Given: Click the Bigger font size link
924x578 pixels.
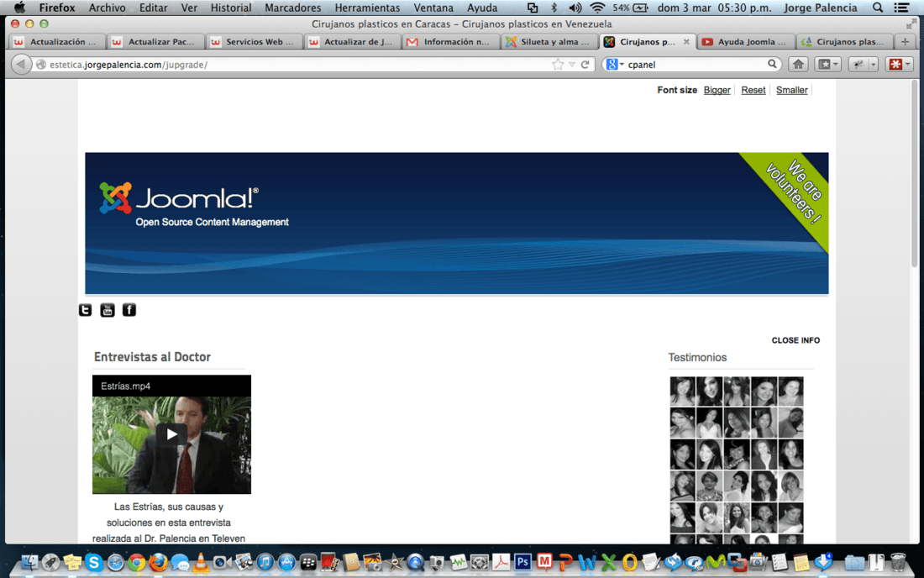Looking at the screenshot, I should (x=717, y=90).
